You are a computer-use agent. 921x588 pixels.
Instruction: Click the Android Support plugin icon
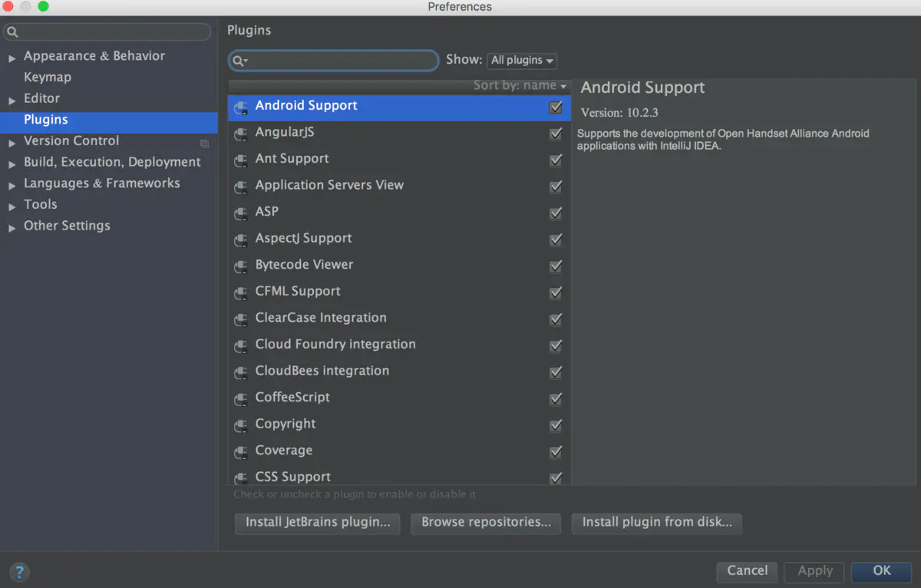241,107
